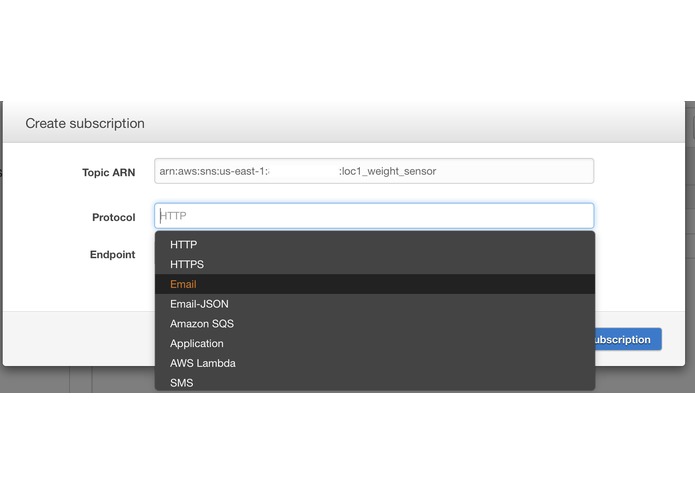The height and width of the screenshot is (494, 695).
Task: Select SMS protocol option
Action: coord(375,382)
